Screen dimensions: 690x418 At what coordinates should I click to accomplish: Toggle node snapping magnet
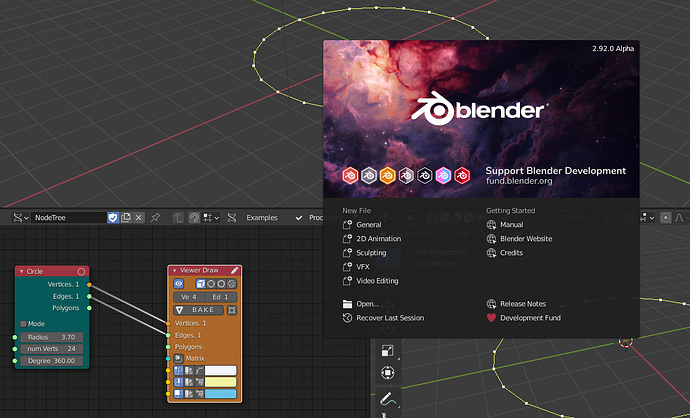click(x=194, y=217)
